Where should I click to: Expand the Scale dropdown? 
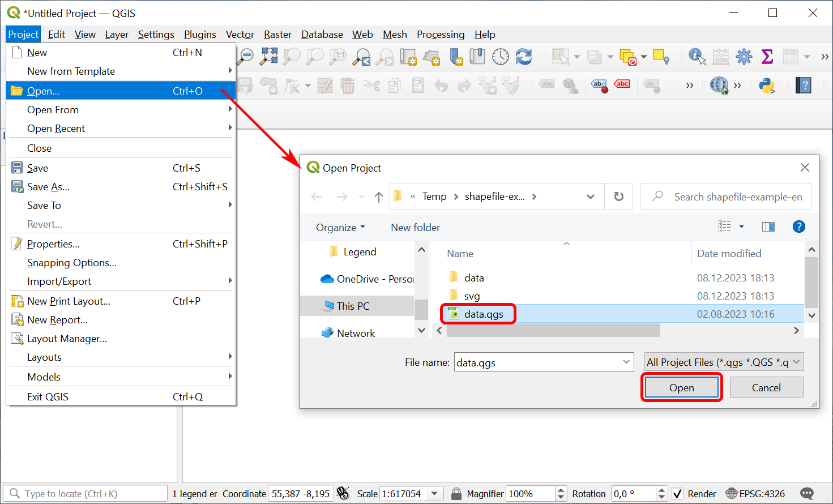(x=434, y=494)
